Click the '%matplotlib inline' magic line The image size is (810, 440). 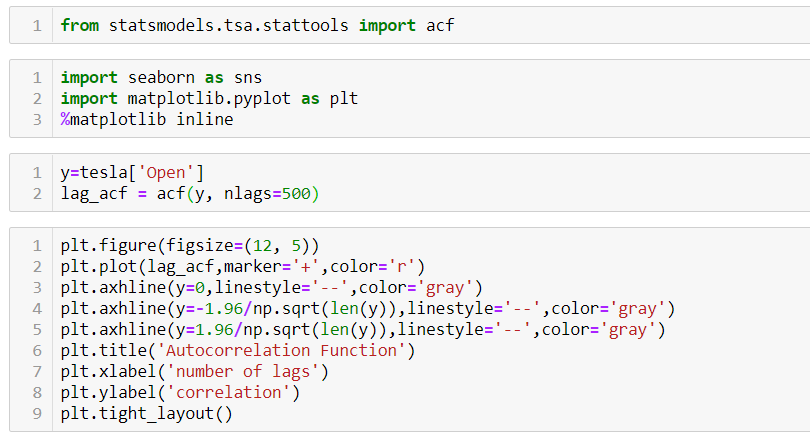point(147,119)
